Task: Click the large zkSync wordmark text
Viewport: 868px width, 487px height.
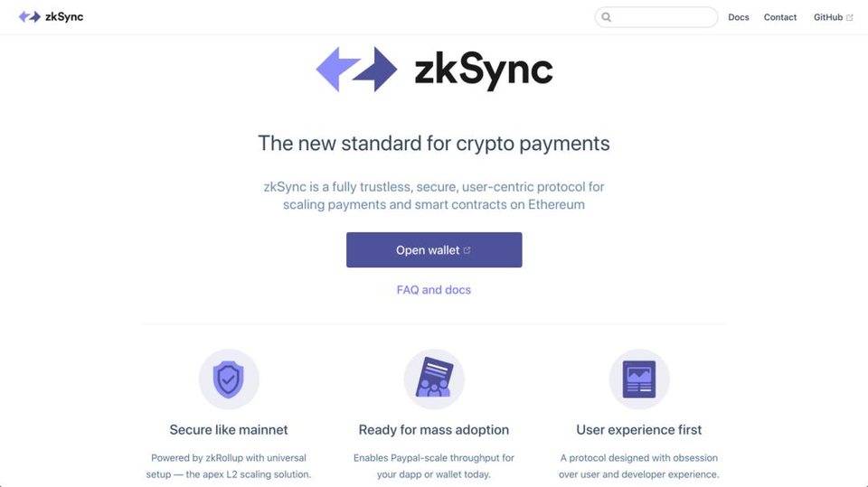Action: (484, 70)
